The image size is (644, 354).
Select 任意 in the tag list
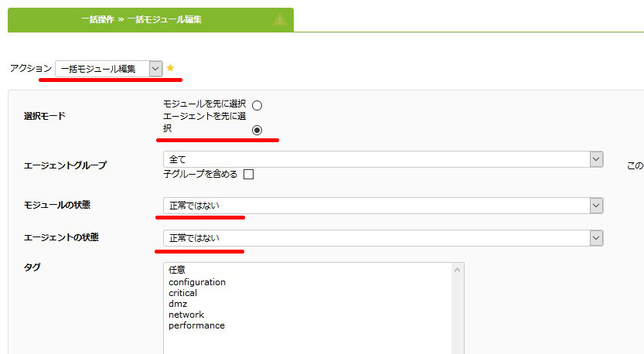pyautogui.click(x=177, y=270)
